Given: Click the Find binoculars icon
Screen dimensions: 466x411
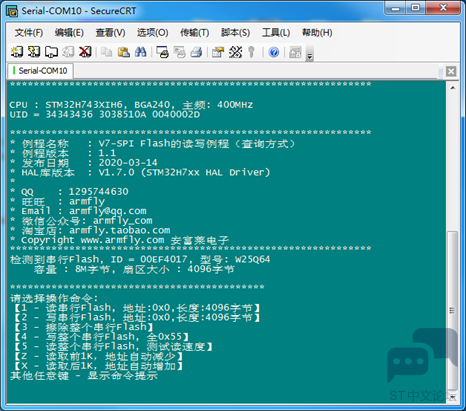Looking at the screenshot, I should click(x=141, y=52).
